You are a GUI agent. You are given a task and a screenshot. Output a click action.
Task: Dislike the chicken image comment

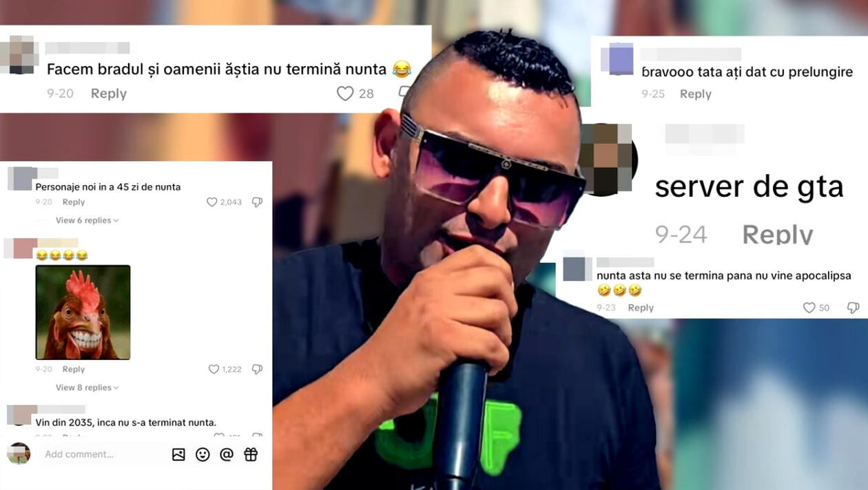[257, 370]
